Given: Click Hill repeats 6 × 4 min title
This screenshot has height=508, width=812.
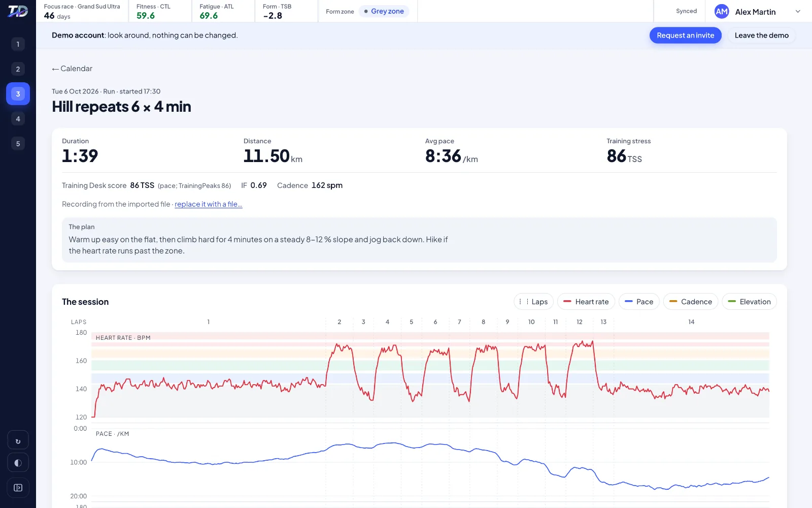Looking at the screenshot, I should (x=122, y=107).
